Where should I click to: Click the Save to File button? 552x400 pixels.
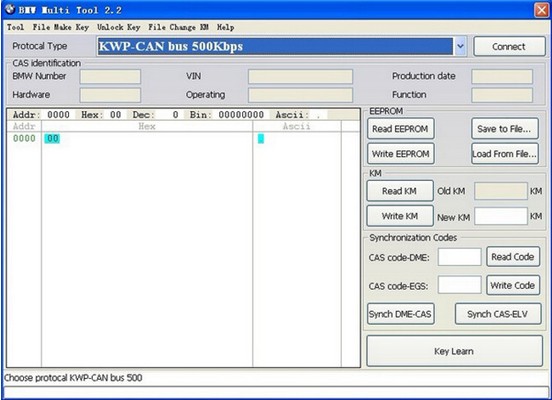(504, 129)
